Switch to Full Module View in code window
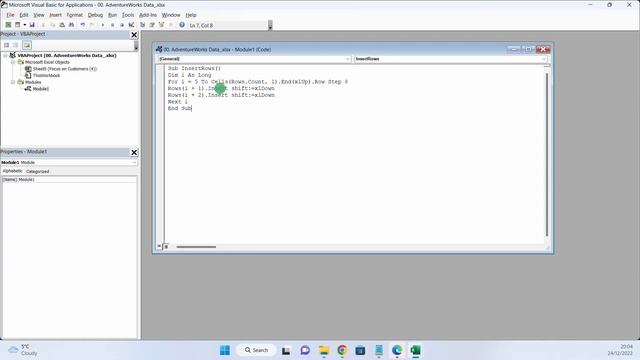 pyautogui.click(x=166, y=246)
